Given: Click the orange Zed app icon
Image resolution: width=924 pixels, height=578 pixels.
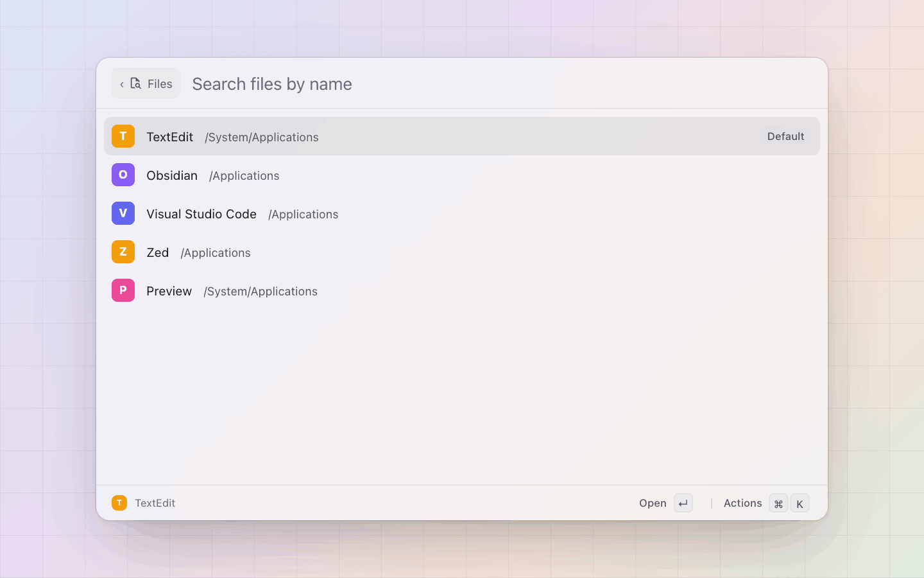Looking at the screenshot, I should pos(123,252).
